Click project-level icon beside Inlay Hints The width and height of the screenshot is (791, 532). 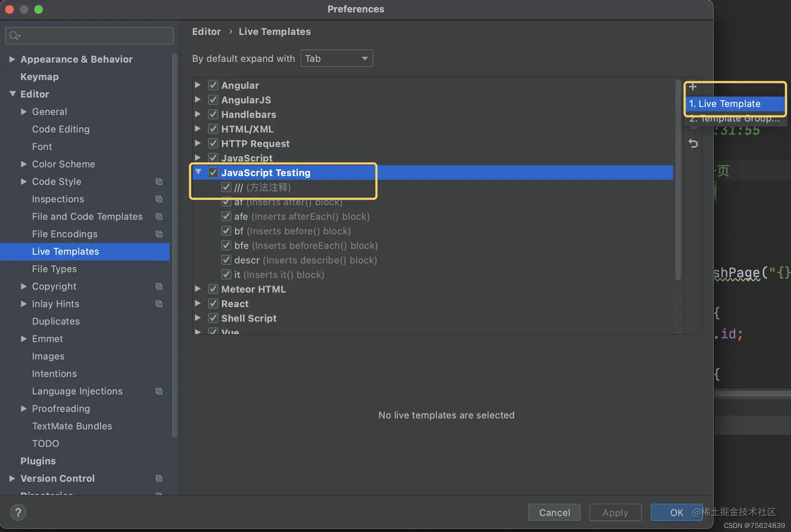coord(159,304)
